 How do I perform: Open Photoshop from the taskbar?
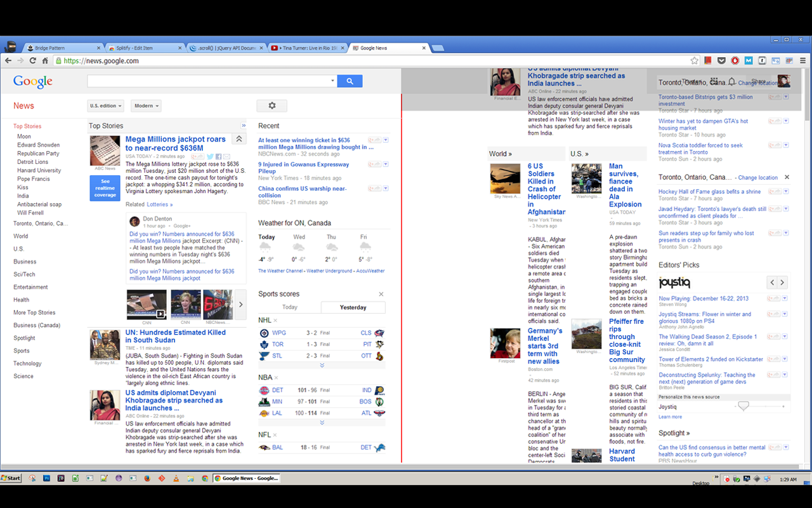tap(46, 478)
